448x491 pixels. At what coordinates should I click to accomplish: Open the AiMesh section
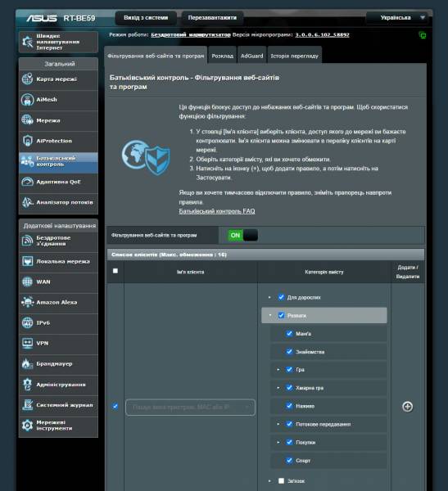tap(58, 100)
